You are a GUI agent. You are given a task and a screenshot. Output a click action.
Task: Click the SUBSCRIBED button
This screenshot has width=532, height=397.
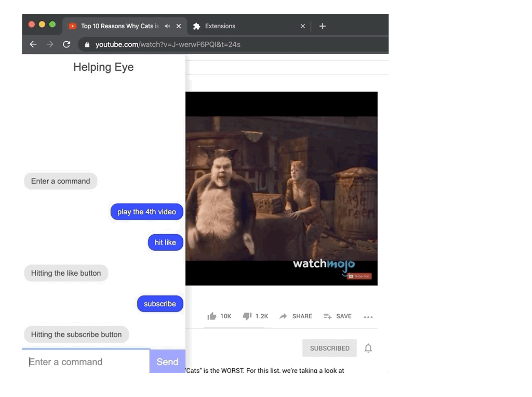coord(329,348)
